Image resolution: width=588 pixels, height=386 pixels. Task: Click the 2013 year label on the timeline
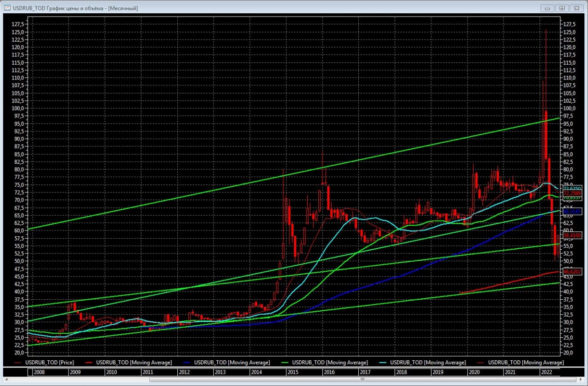220,372
